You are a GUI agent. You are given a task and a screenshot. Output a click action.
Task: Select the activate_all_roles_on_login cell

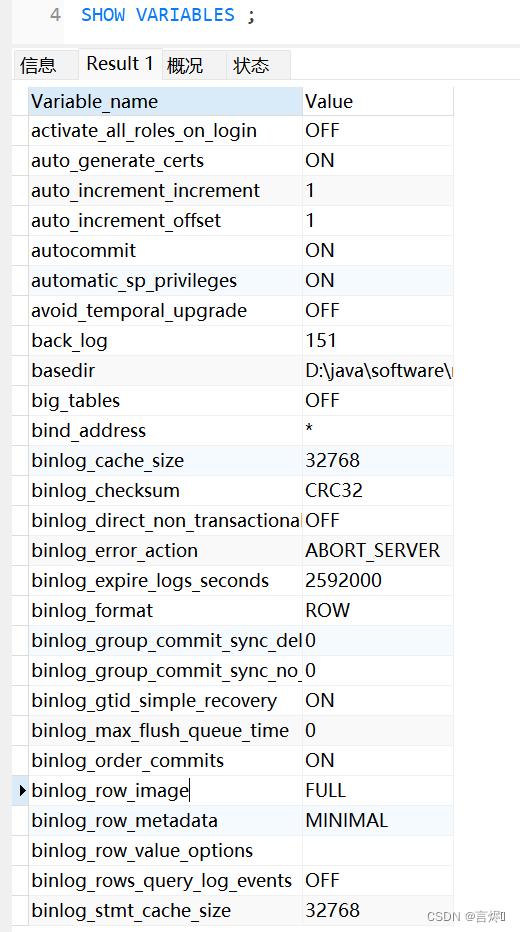tap(165, 131)
